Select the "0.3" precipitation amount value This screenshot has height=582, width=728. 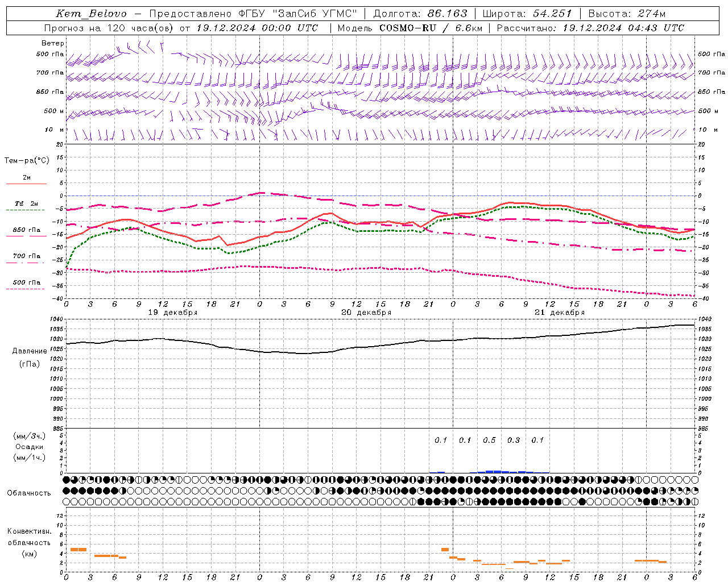click(x=514, y=440)
